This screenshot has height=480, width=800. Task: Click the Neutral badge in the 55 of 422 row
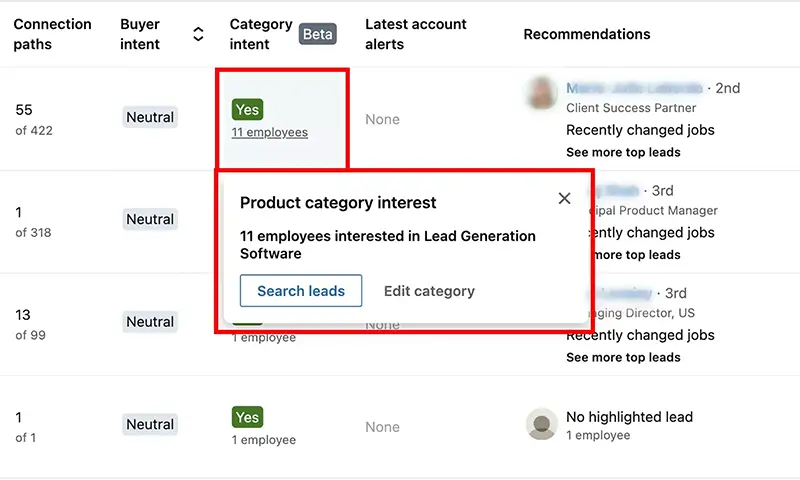coord(150,117)
